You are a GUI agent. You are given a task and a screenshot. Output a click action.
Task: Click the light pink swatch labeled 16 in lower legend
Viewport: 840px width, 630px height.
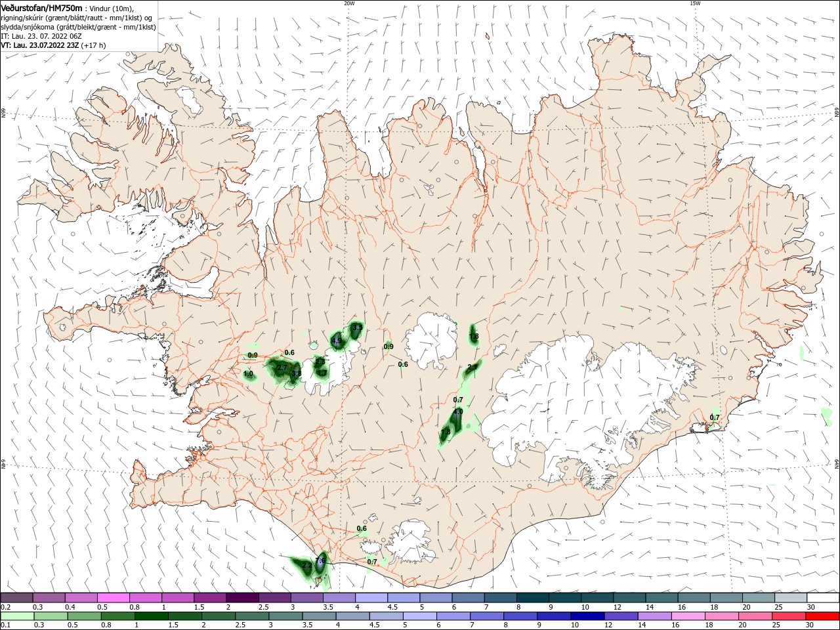(x=688, y=616)
